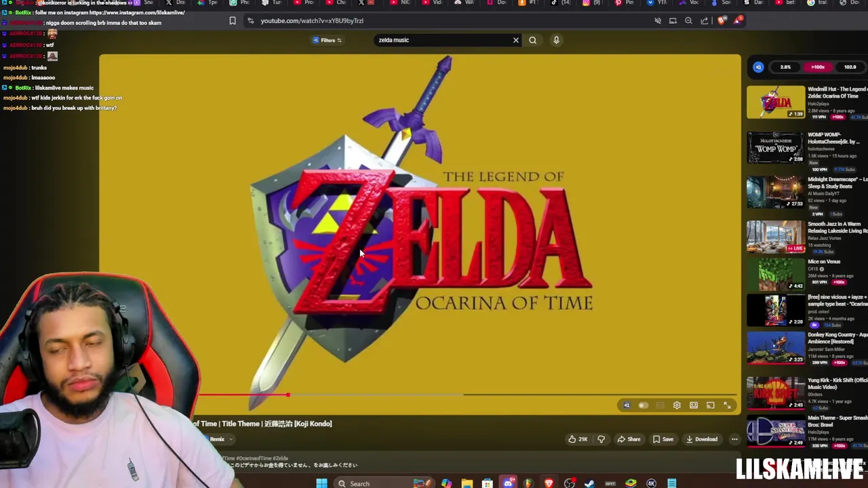Switch to the TikTok browser tab
Screen dimensions: 868x488
(560, 3)
